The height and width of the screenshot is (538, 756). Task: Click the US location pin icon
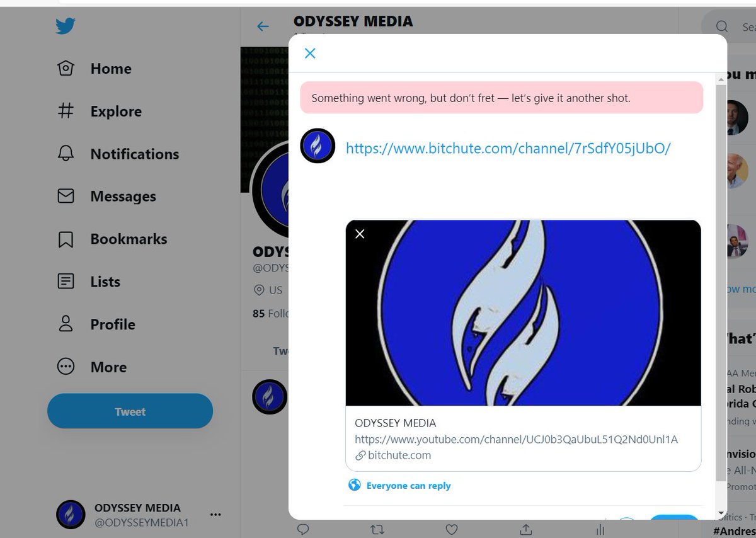(x=258, y=290)
